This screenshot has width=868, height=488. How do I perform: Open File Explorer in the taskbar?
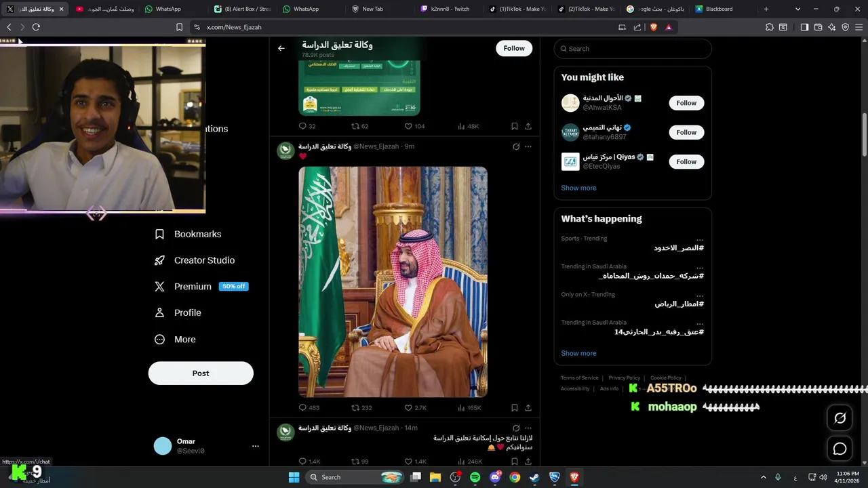click(435, 477)
